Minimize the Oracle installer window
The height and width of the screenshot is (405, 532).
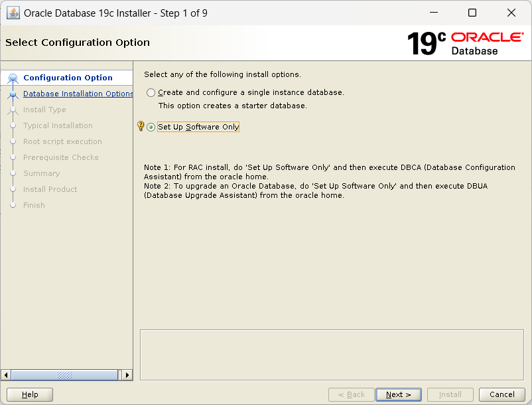coord(434,13)
